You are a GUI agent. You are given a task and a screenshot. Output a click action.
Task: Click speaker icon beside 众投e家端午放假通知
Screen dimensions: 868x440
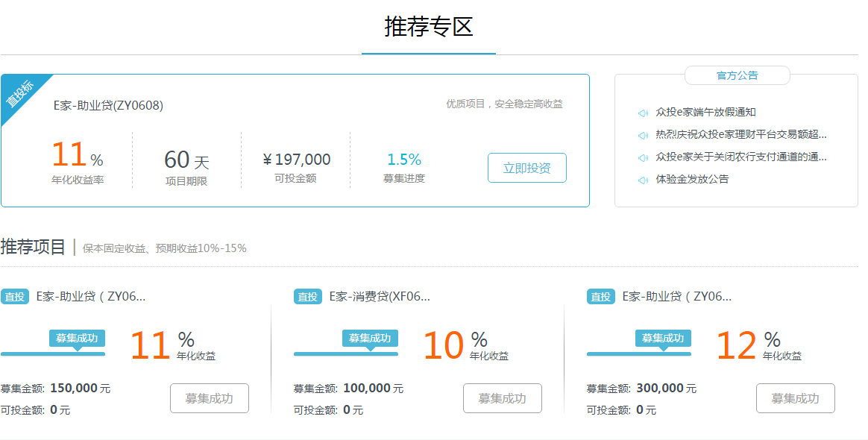643,113
